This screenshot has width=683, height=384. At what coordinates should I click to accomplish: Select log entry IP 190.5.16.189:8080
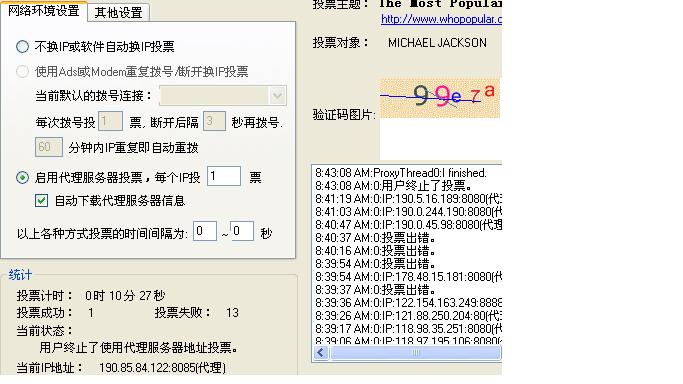click(408, 199)
